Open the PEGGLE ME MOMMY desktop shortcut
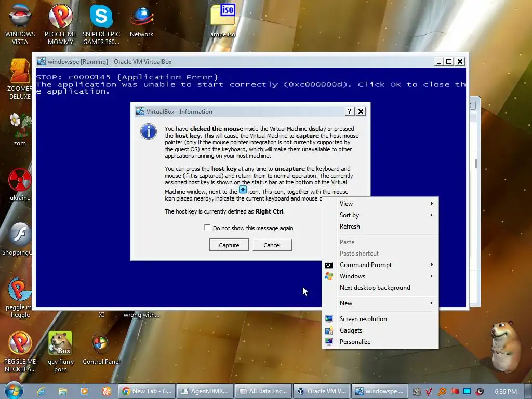This screenshot has height=399, width=532. click(x=60, y=24)
